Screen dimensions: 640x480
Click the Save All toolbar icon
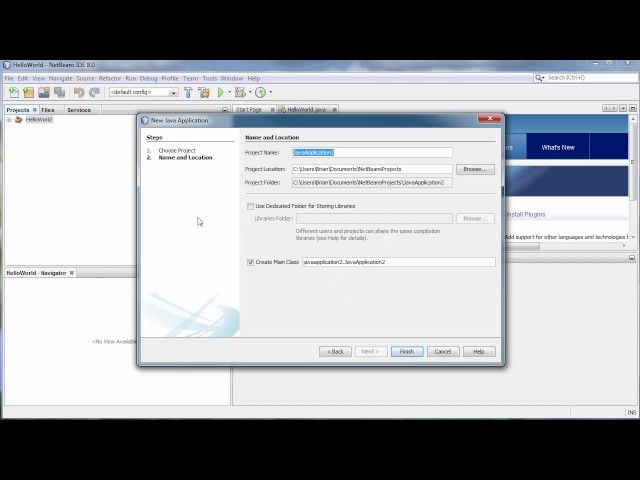[x=60, y=92]
